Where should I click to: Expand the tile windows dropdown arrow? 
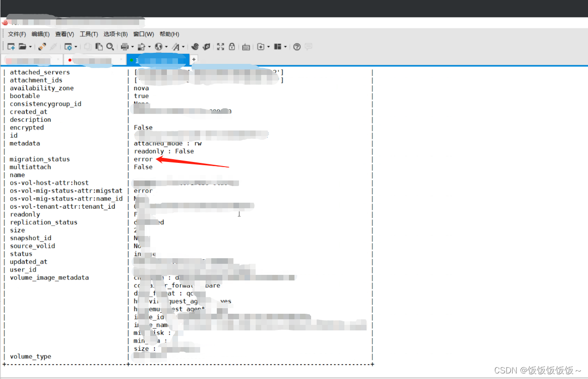[x=285, y=46]
